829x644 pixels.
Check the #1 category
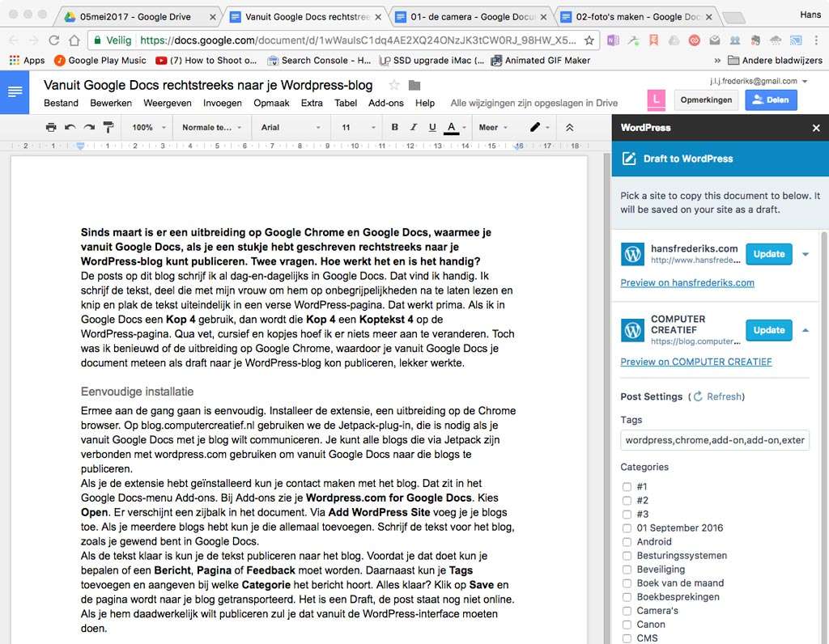pos(627,486)
